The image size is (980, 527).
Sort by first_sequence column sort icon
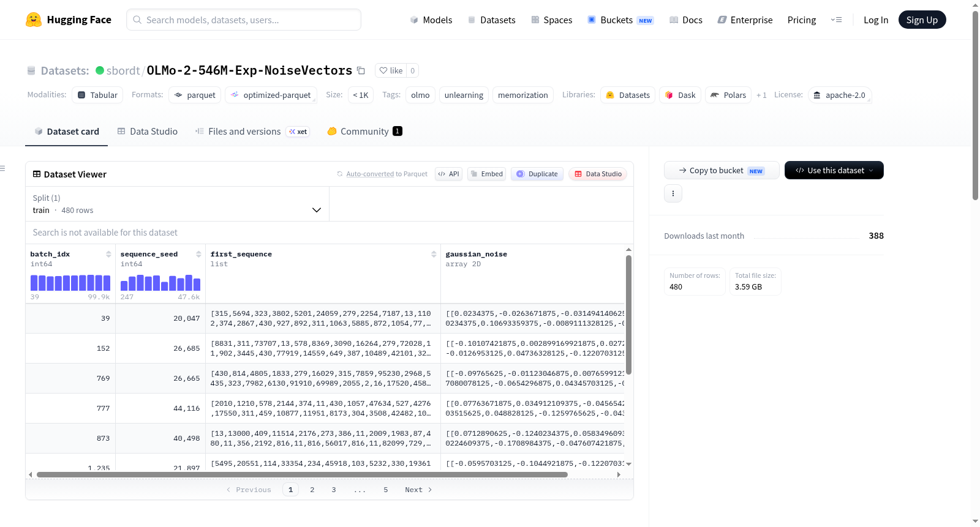(x=434, y=254)
